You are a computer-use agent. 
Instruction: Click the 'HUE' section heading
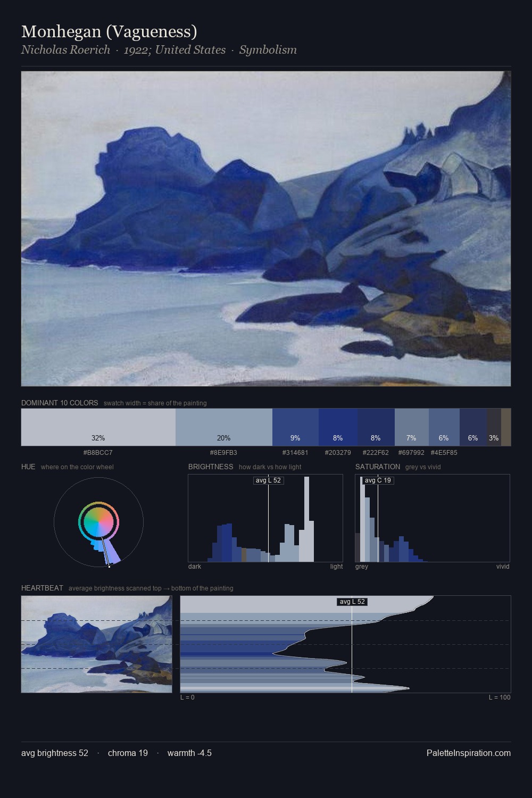[28, 467]
